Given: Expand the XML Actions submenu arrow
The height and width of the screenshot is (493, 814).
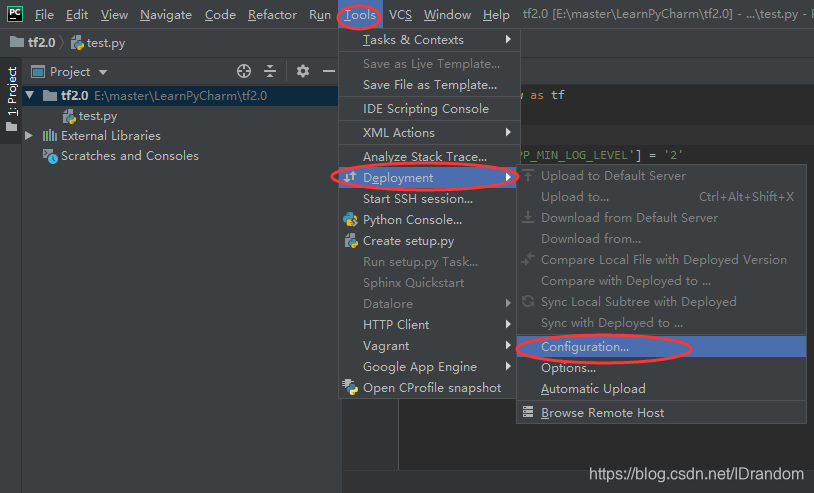Looking at the screenshot, I should coord(508,132).
